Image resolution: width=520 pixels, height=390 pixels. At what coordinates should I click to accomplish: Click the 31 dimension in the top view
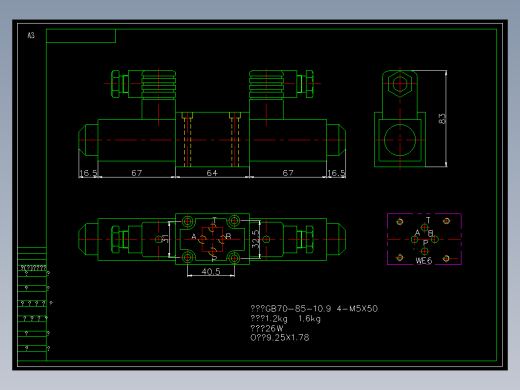pos(165,239)
